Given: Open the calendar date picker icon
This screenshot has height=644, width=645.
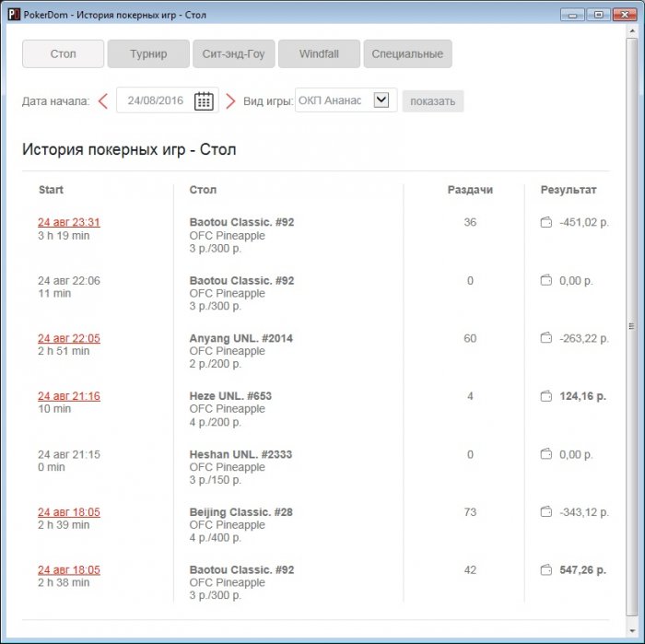Looking at the screenshot, I should point(204,101).
